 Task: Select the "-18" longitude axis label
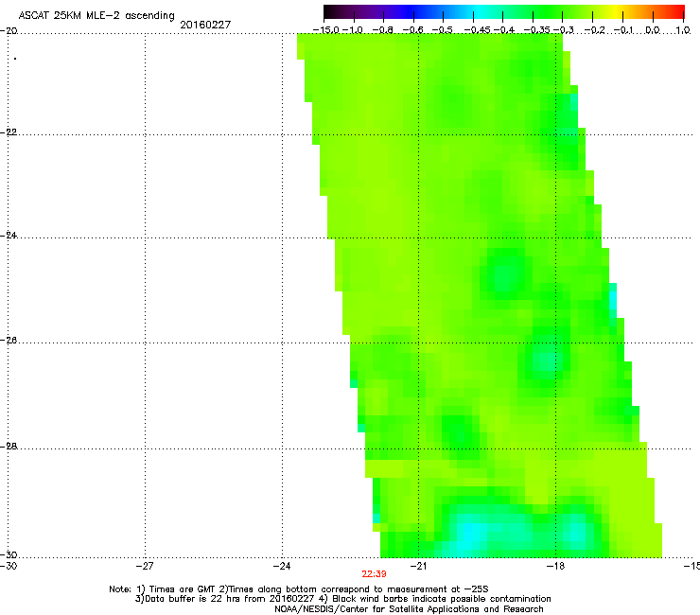555,567
